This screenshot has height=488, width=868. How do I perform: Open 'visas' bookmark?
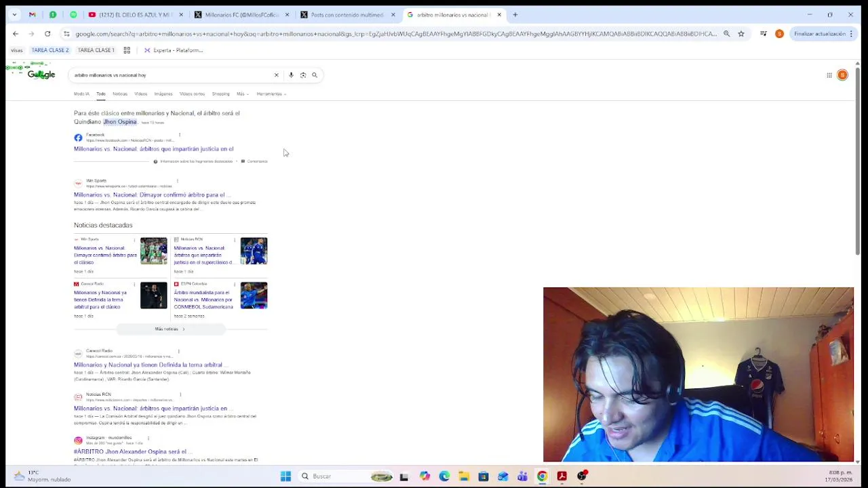click(17, 50)
